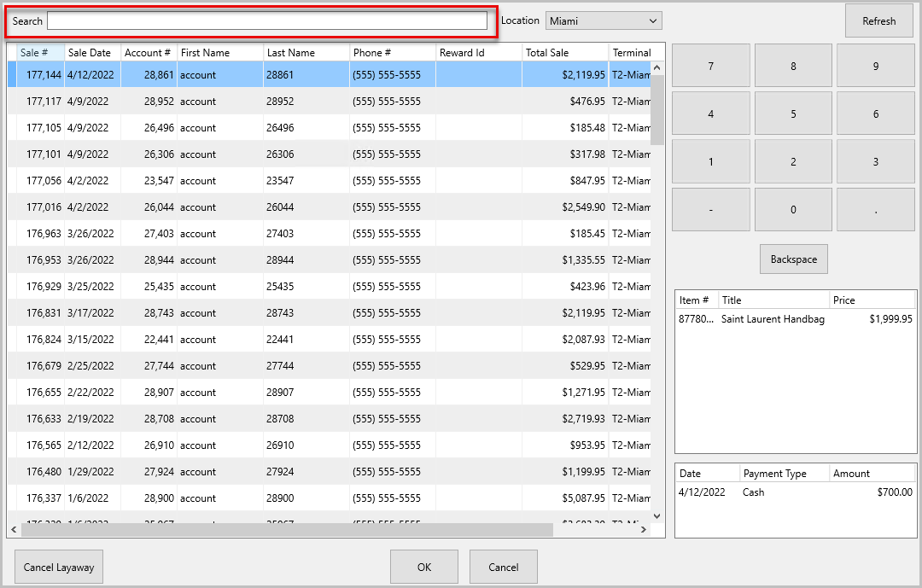Click the Price column header in items list
The width and height of the screenshot is (922, 588).
pos(872,300)
